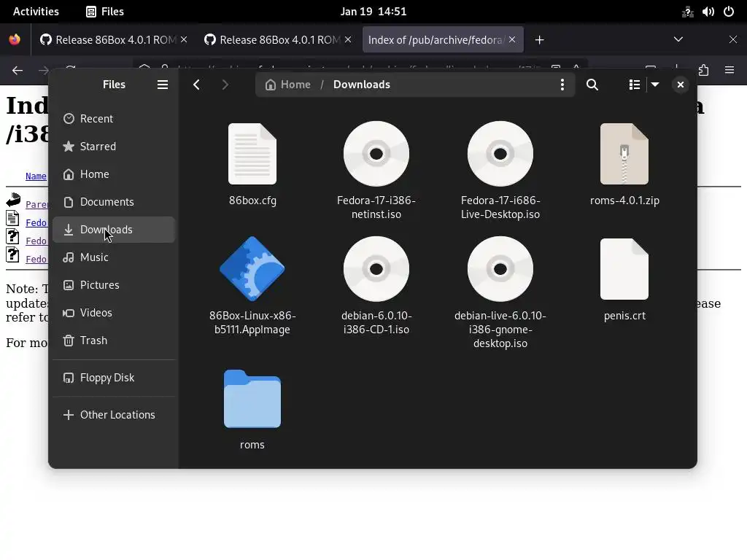Screen dimensions: 747x560
Task: Switch to first Release 86Box 4.0.1 ROM tab
Action: pos(113,40)
